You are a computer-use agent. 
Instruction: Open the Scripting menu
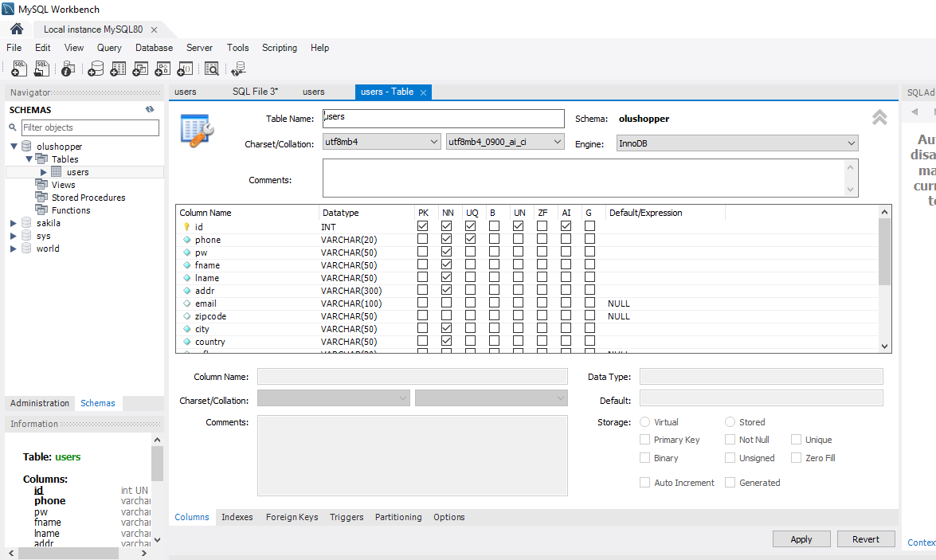click(x=280, y=48)
